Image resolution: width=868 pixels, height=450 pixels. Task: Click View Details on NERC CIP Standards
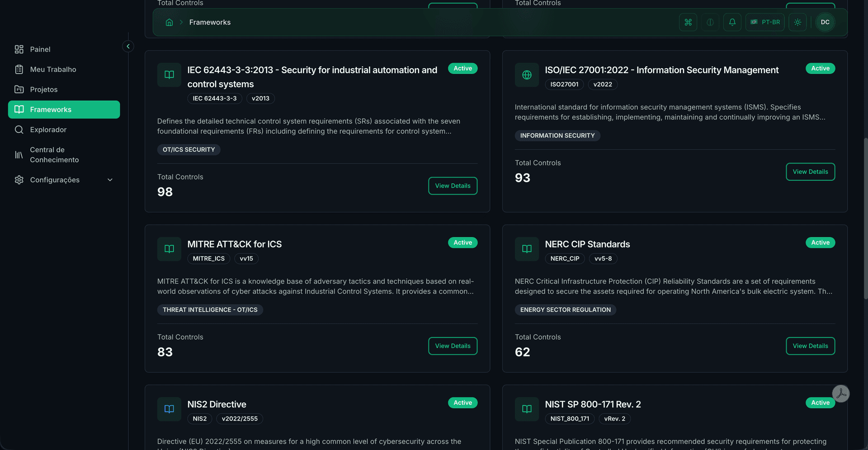click(810, 346)
